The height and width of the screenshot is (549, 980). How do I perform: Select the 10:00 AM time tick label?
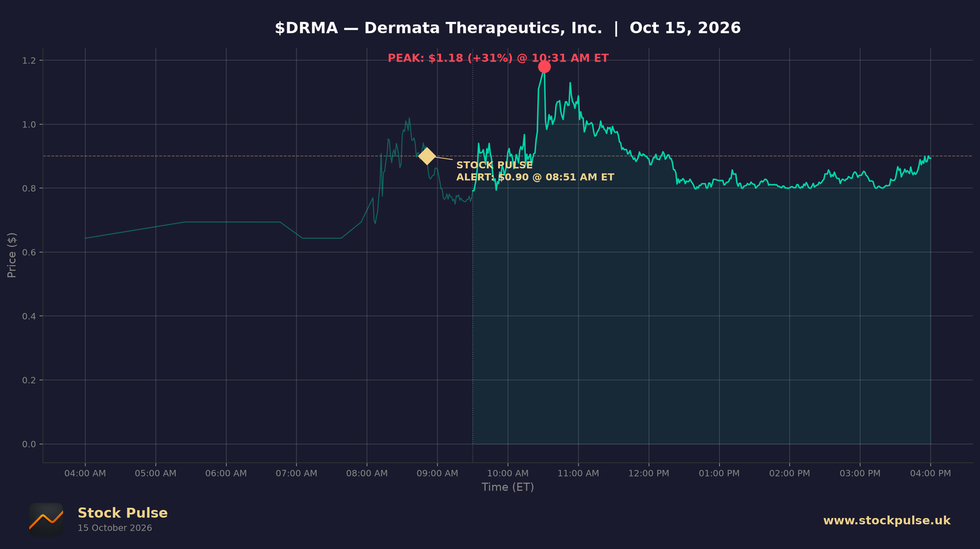(508, 473)
